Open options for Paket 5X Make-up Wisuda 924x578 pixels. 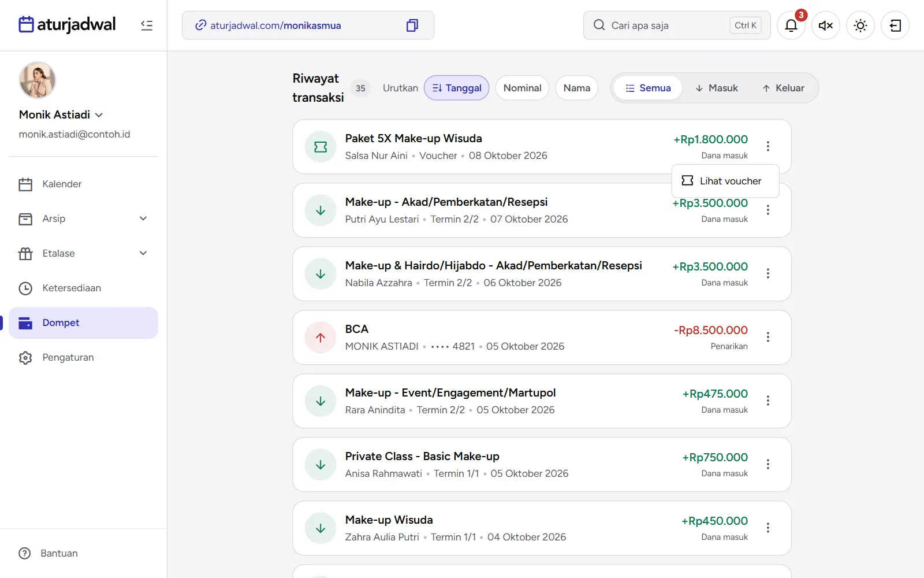(x=768, y=146)
